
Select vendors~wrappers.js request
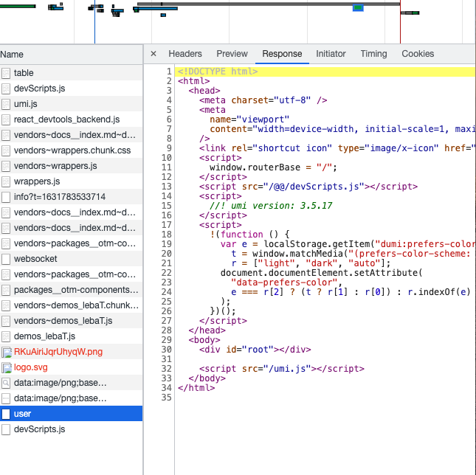coord(71,166)
